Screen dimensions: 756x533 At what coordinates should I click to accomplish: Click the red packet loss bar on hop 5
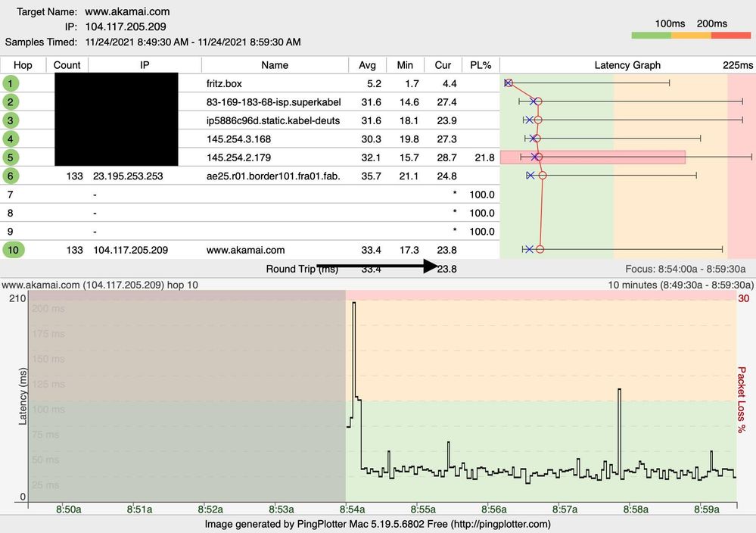593,157
